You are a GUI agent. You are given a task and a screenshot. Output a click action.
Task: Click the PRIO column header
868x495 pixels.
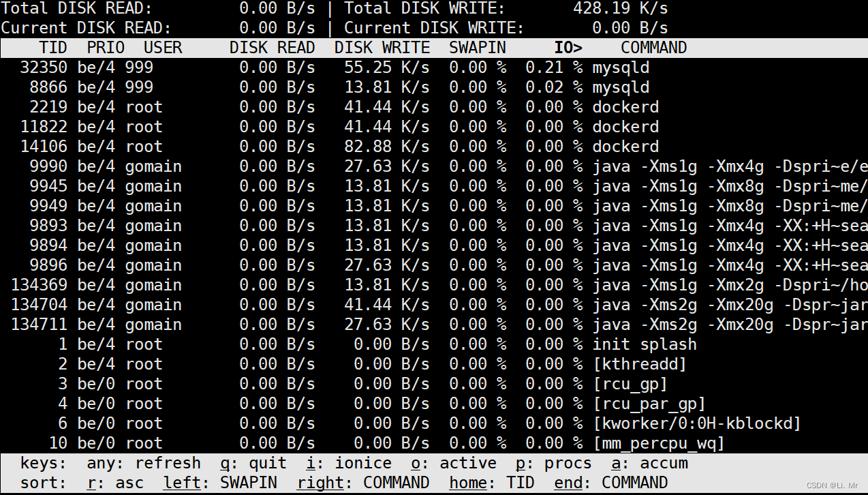click(106, 48)
